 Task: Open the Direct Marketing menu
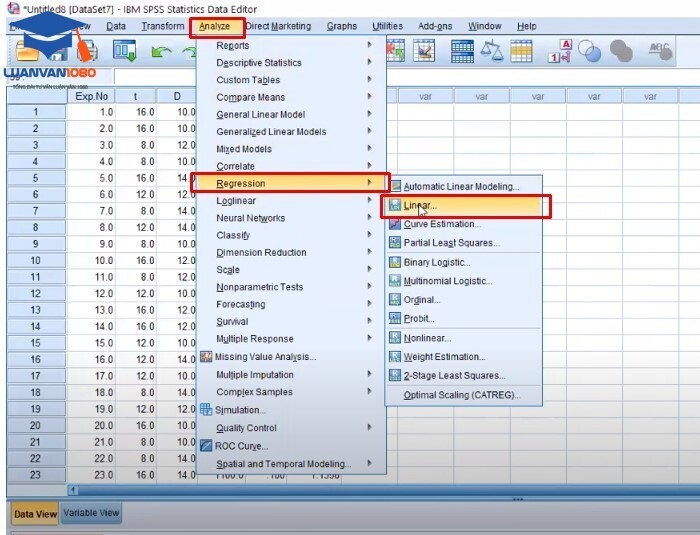click(278, 26)
